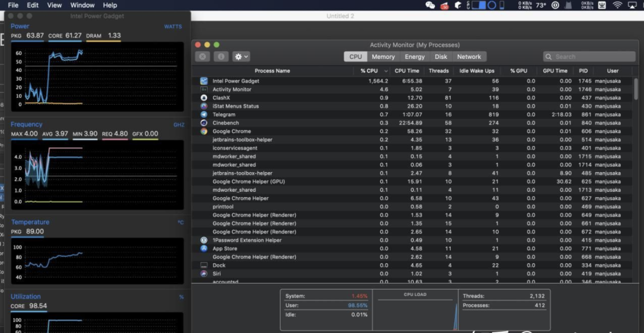This screenshot has height=333, width=644.
Task: Switch to the CPU tab
Action: [355, 57]
